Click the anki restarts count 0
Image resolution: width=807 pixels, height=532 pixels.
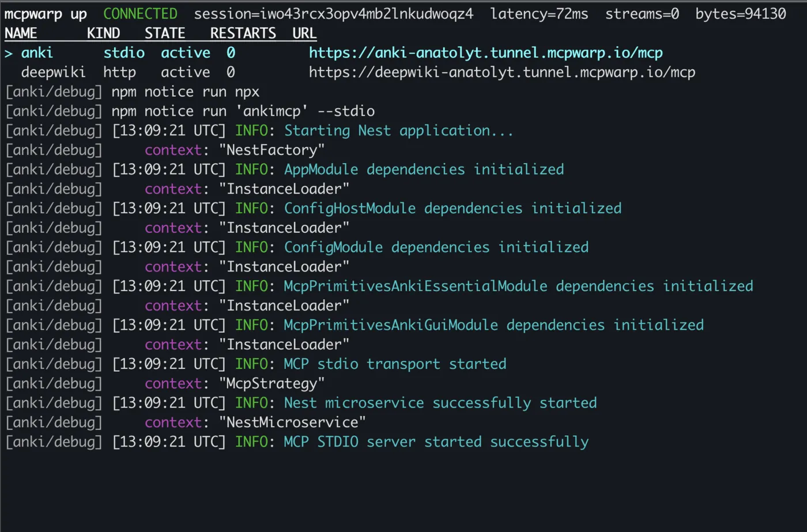231,53
